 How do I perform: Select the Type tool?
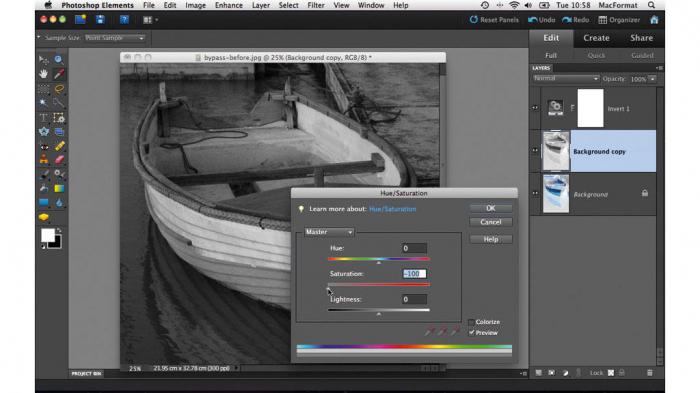pos(43,117)
